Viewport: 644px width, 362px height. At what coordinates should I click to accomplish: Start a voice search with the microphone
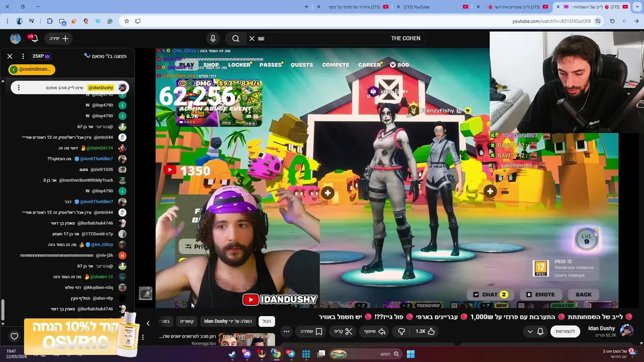click(x=213, y=38)
